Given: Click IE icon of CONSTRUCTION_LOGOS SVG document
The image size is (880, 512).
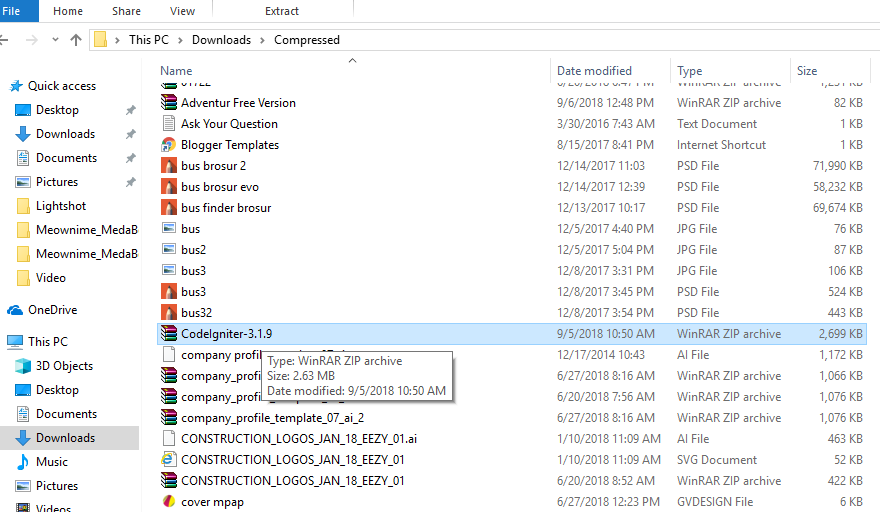Looking at the screenshot, I should click(x=168, y=459).
